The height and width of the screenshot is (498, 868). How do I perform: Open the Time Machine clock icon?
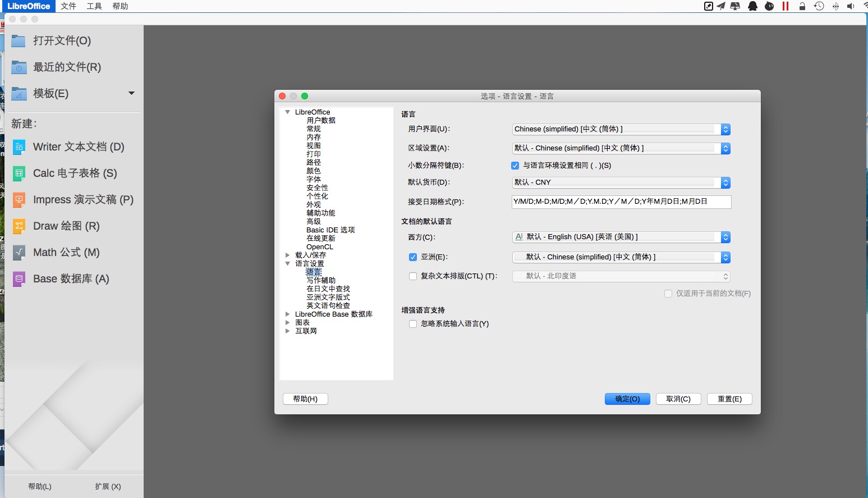pyautogui.click(x=819, y=6)
